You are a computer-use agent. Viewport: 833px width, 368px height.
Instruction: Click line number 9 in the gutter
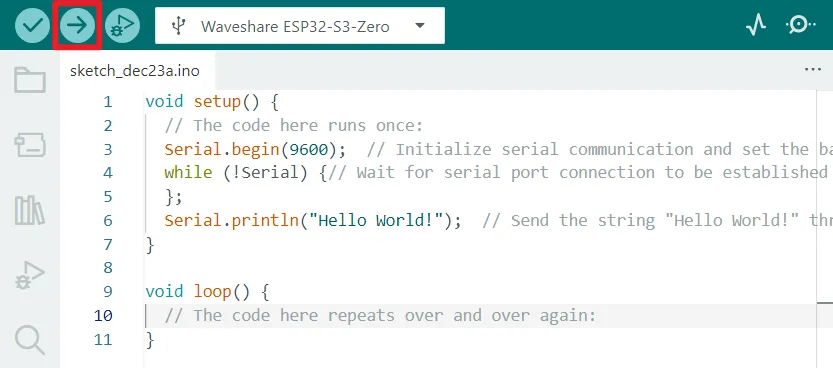(108, 292)
